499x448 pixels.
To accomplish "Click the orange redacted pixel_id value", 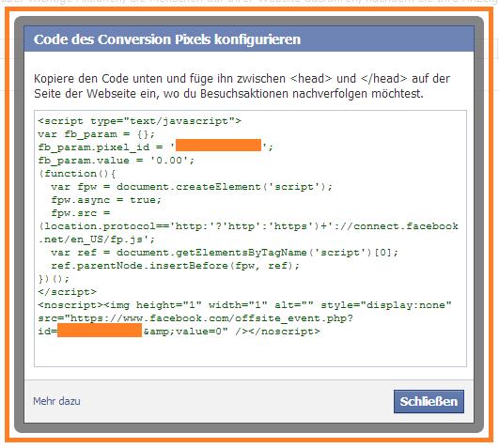I will coord(218,145).
